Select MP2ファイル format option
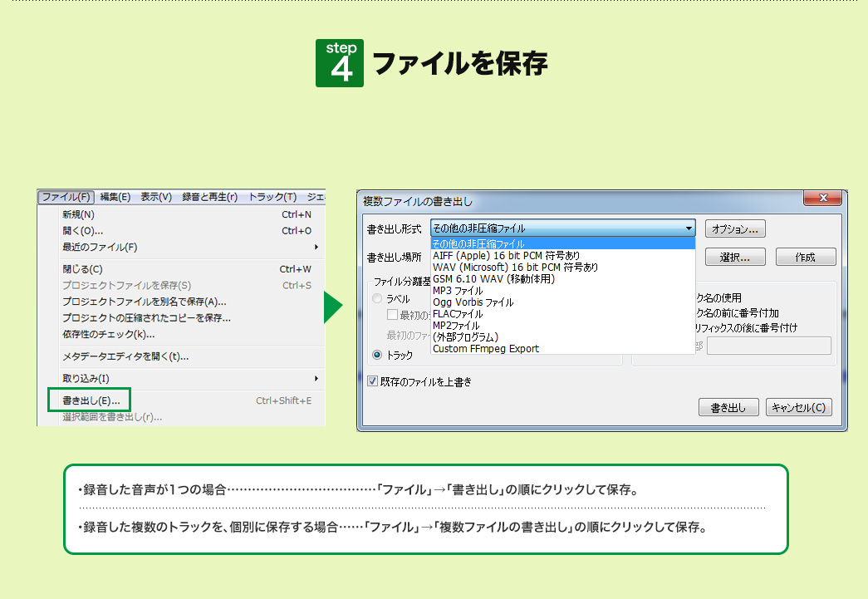This screenshot has width=868, height=599. pos(562,325)
